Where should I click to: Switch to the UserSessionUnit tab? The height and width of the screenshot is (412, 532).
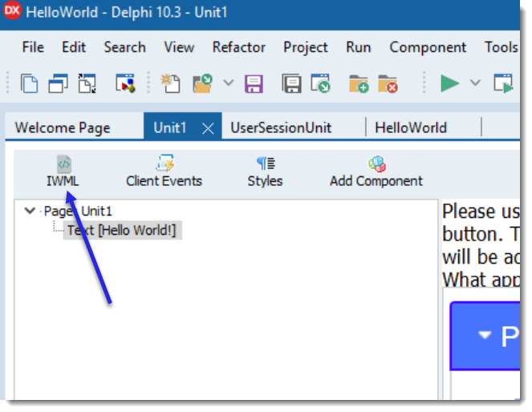[281, 127]
